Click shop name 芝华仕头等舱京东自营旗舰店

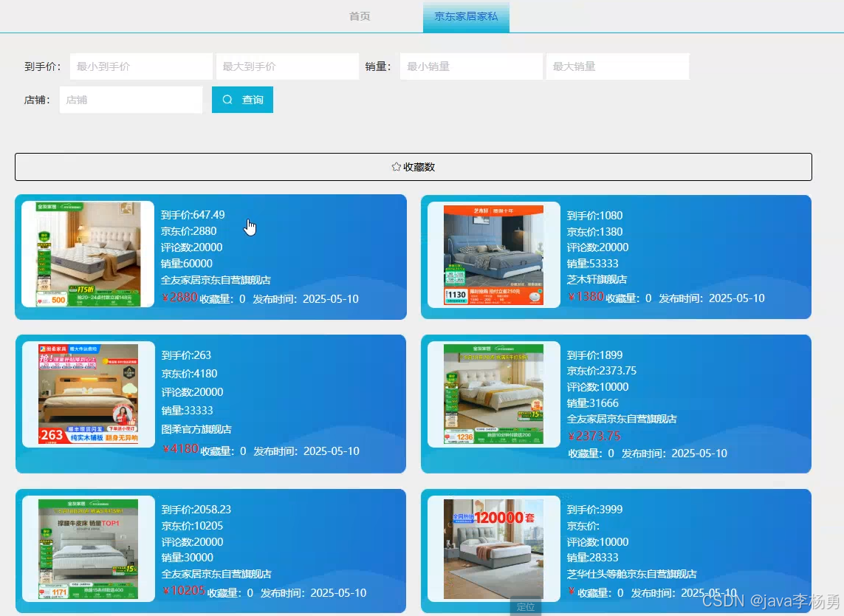632,574
